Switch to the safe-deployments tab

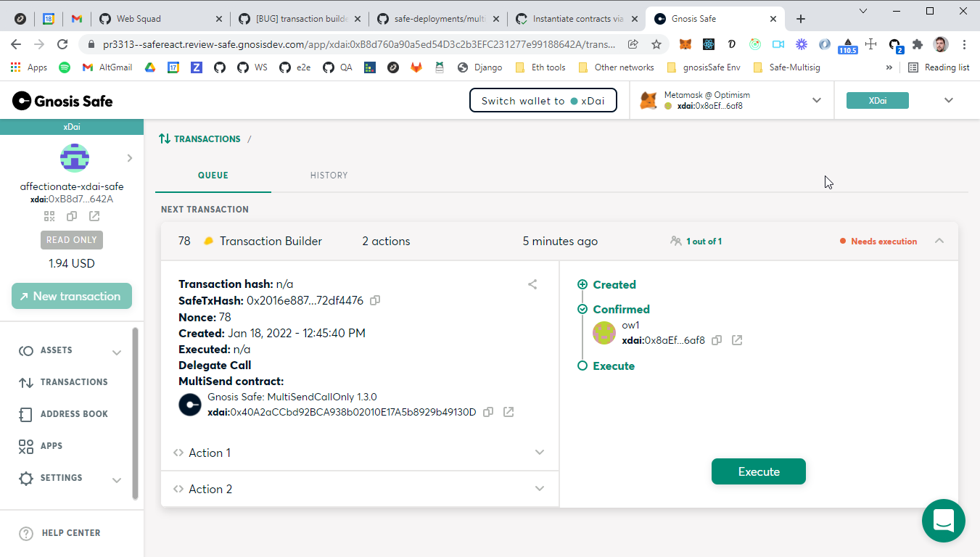[437, 19]
